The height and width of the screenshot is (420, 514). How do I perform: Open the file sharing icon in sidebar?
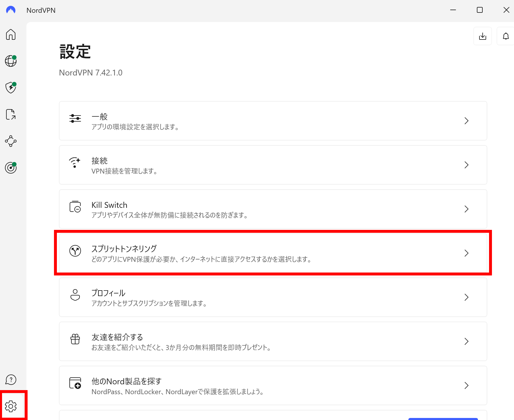point(11,114)
